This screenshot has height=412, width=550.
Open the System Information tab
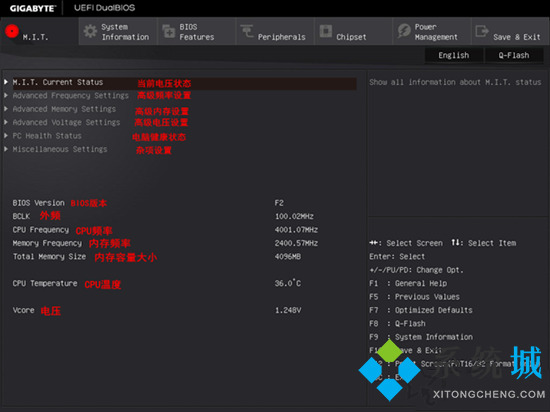[118, 32]
